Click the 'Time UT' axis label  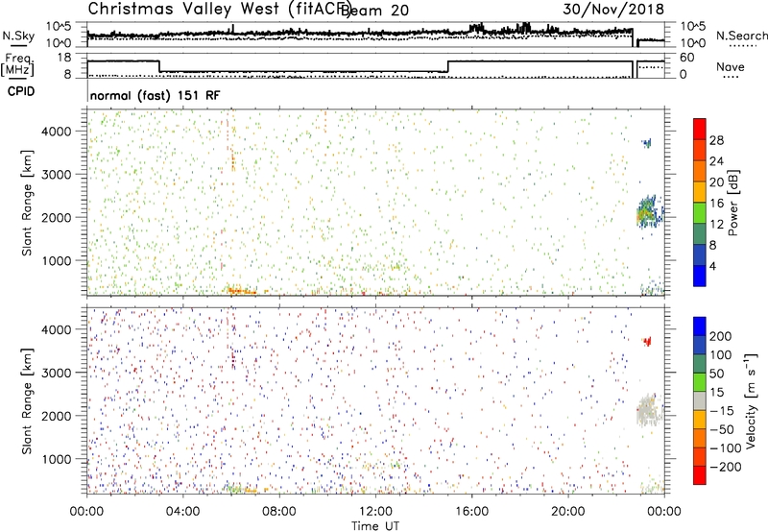[375, 526]
